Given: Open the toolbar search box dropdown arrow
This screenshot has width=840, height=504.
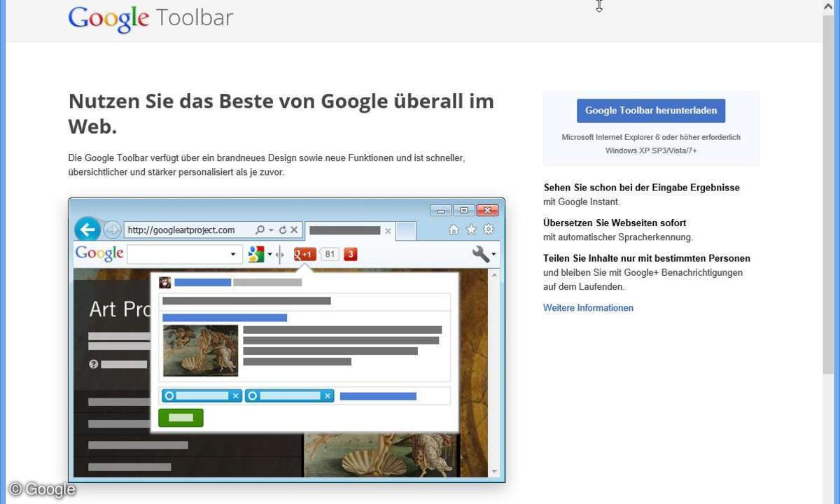Looking at the screenshot, I should click(234, 254).
